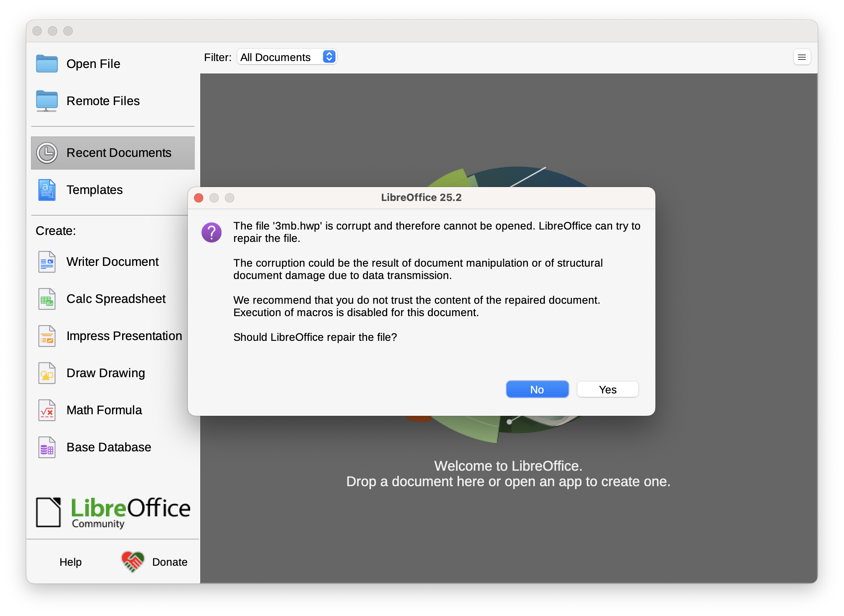Viewport: 844px width, 616px height.
Task: Select the Remote Files label
Action: (103, 101)
